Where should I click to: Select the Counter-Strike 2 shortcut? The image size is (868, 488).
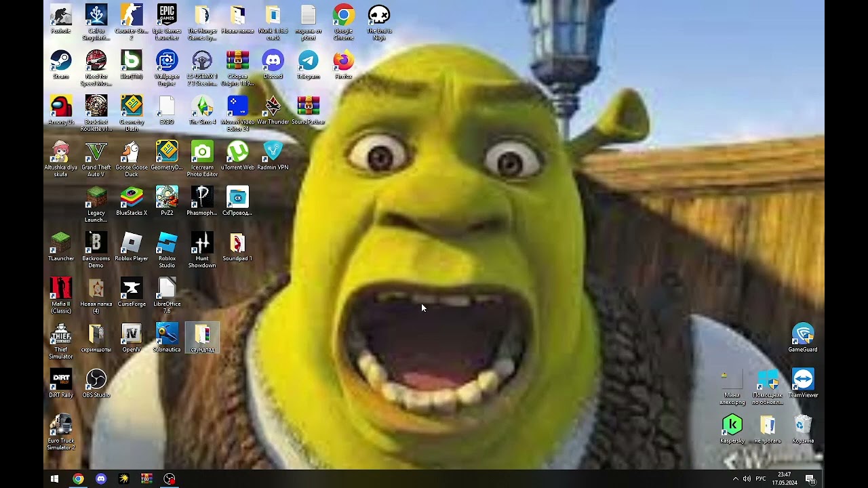tap(132, 22)
